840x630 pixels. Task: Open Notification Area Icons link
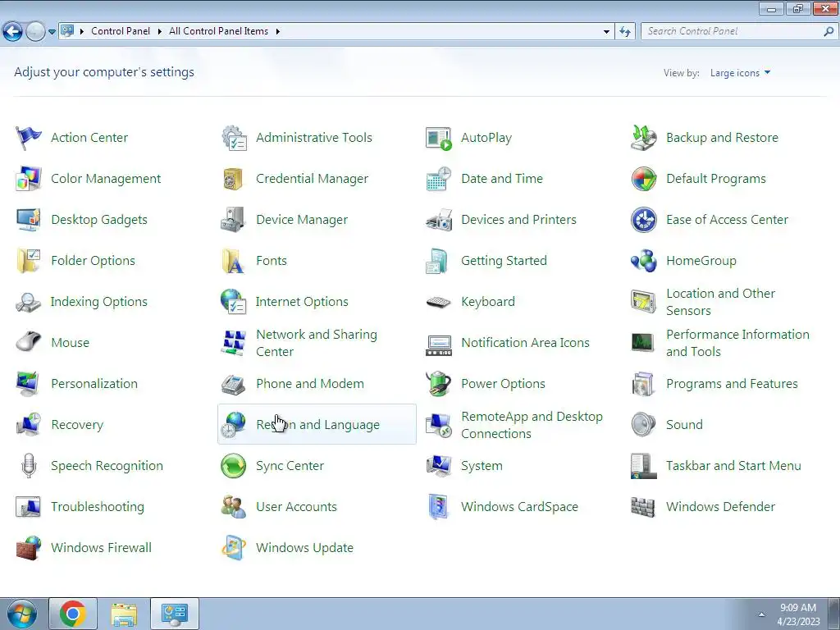[525, 343]
